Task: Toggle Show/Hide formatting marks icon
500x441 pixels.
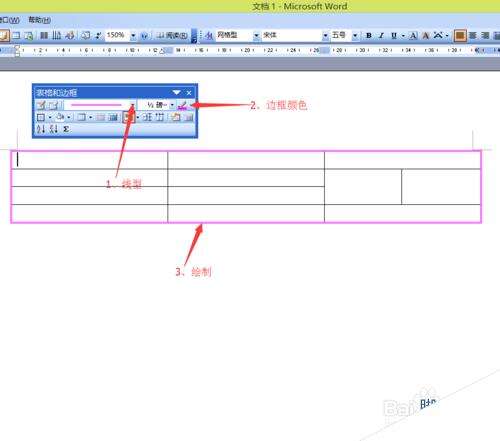Action: [x=98, y=35]
